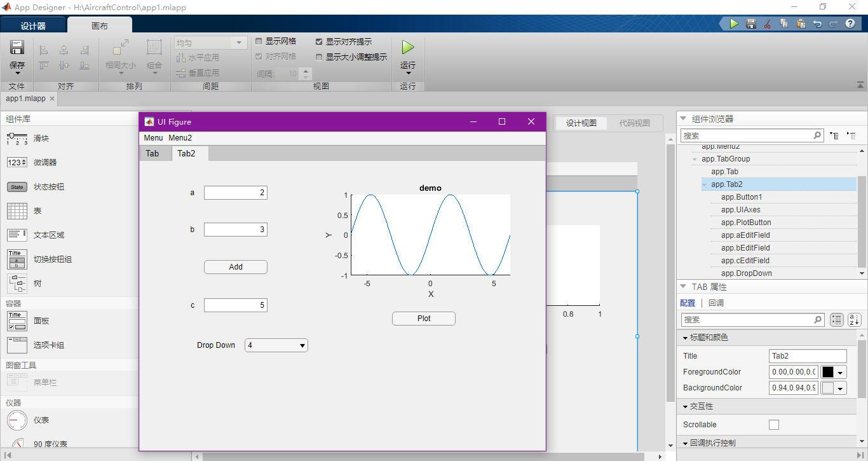Enable the 显示网格 checkbox
The image size is (868, 461).
(x=259, y=41)
